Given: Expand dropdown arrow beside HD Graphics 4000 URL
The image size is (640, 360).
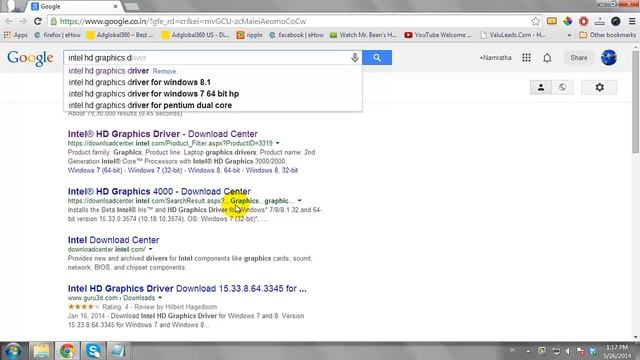Looking at the screenshot, I should click(300, 201).
